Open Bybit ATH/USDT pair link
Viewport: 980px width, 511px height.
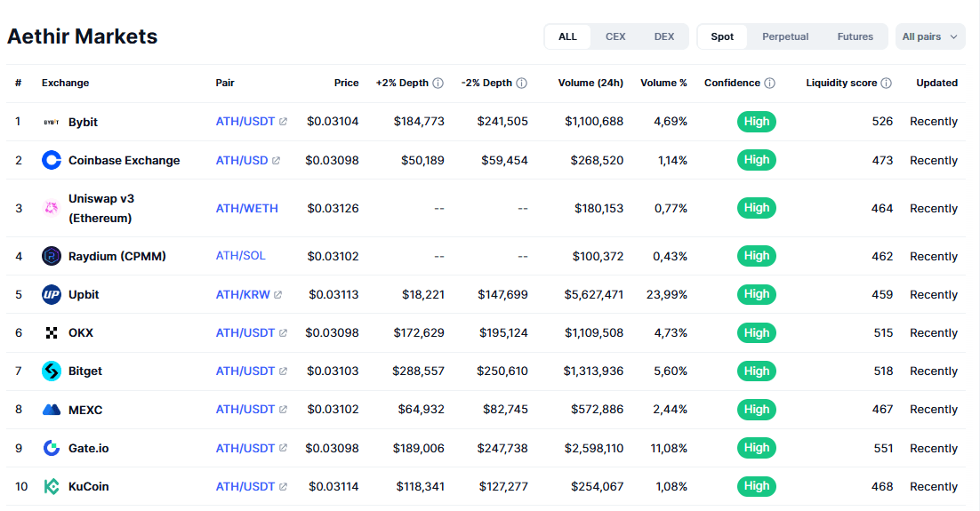[x=245, y=122]
